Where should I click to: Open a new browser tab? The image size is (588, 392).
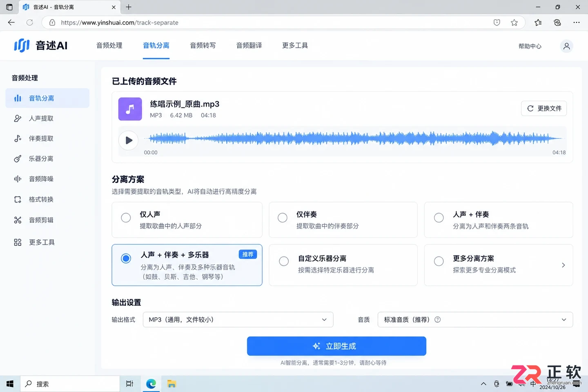pyautogui.click(x=129, y=7)
